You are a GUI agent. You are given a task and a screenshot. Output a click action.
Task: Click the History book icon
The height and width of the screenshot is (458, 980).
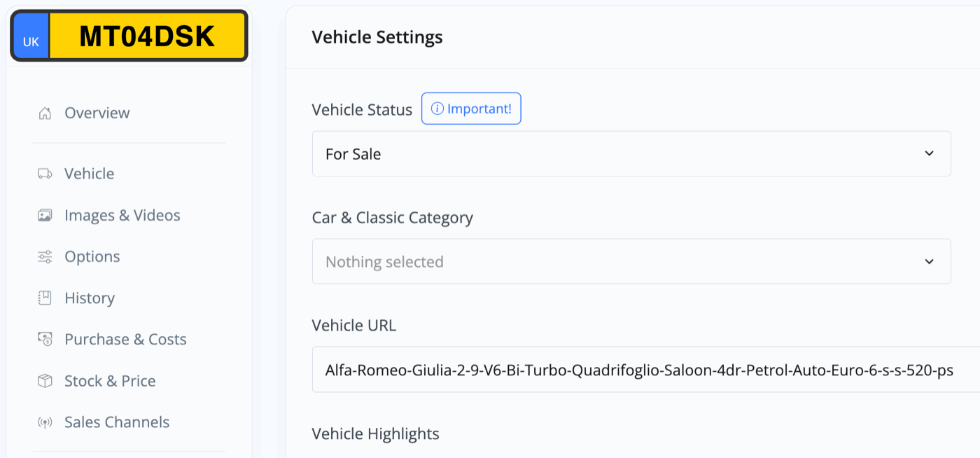pos(45,298)
